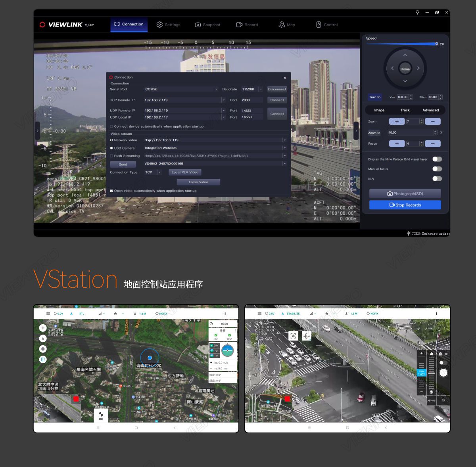Image resolution: width=476 pixels, height=467 pixels.
Task: Switch to the Connection tab
Action: pos(129,24)
